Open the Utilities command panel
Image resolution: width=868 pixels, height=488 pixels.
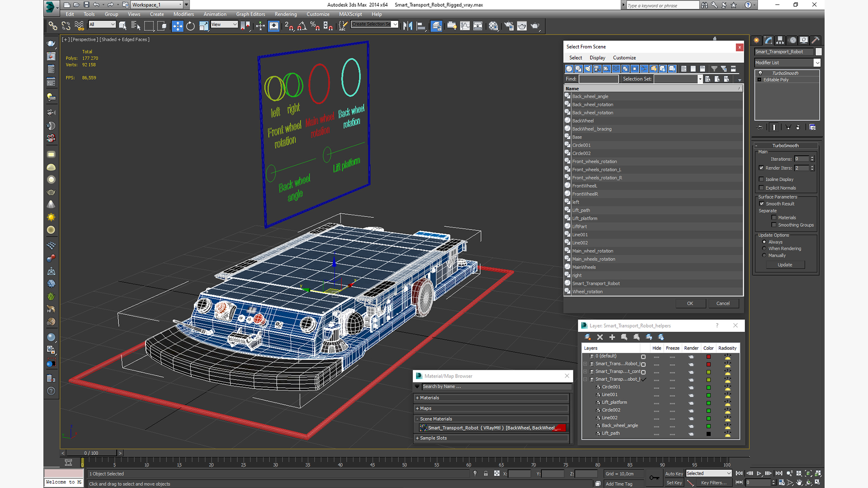[x=816, y=40]
